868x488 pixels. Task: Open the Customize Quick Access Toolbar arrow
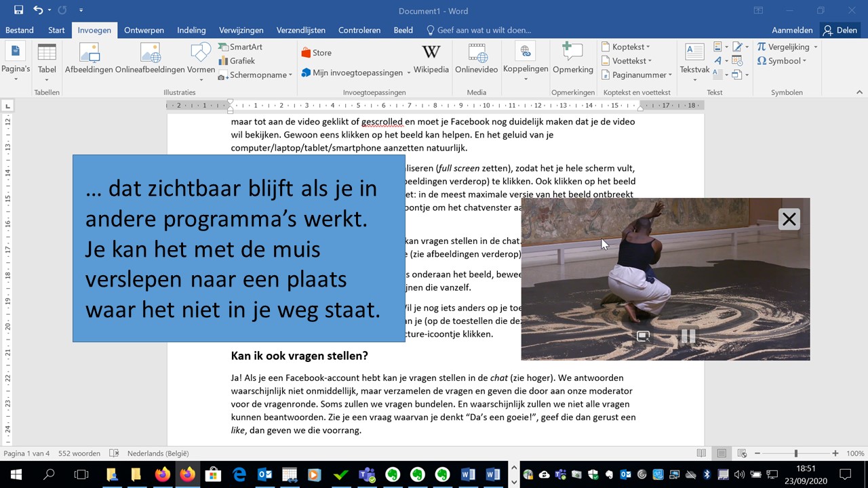[81, 10]
